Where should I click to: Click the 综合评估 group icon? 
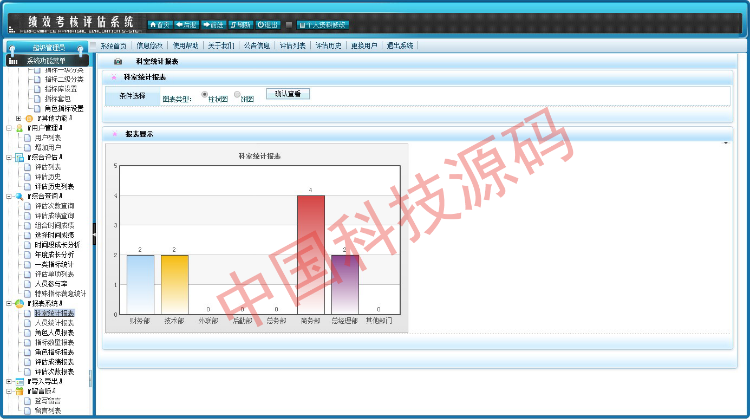(x=19, y=157)
